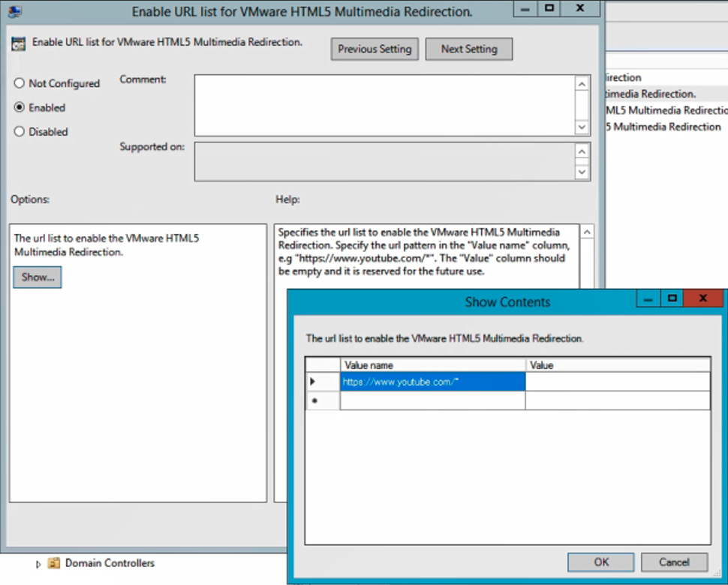Choose the Disabled radio option
The height and width of the screenshot is (585, 728).
(x=20, y=132)
